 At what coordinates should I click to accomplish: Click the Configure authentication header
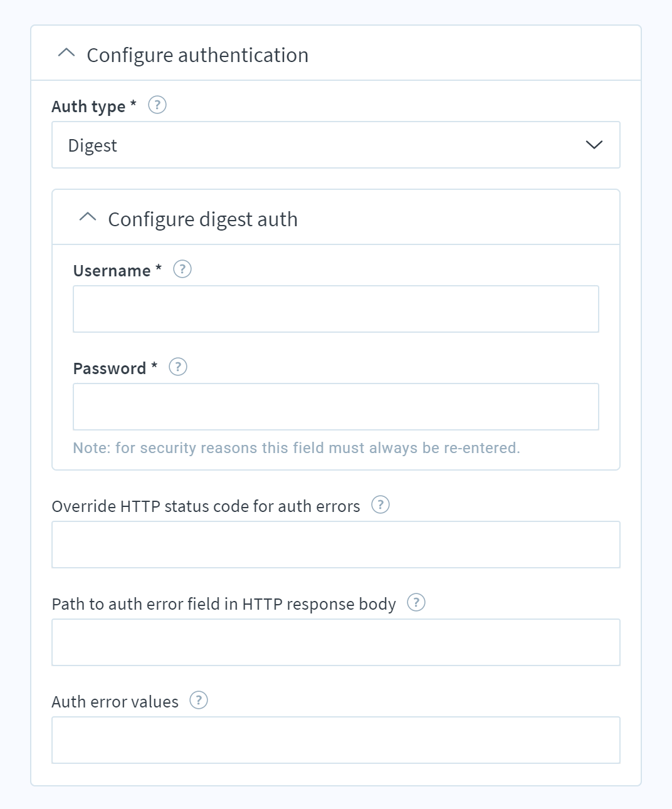coord(198,55)
